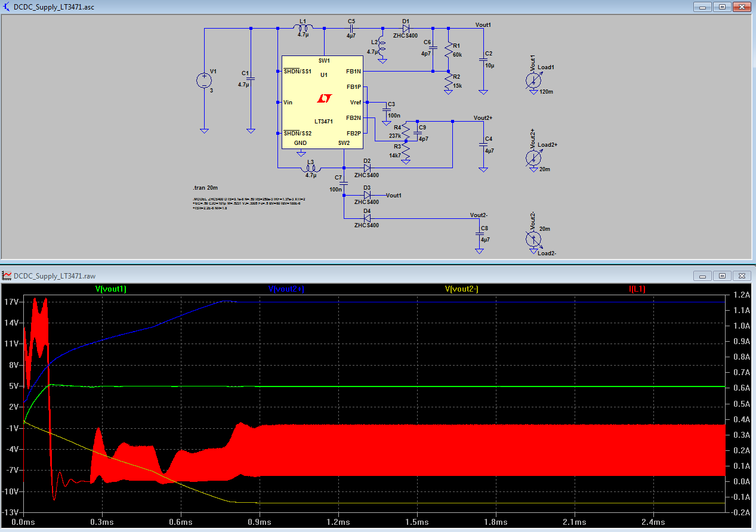
Task: Close the DCDC_Supply_LT3471.asc schematic window
Action: point(742,7)
